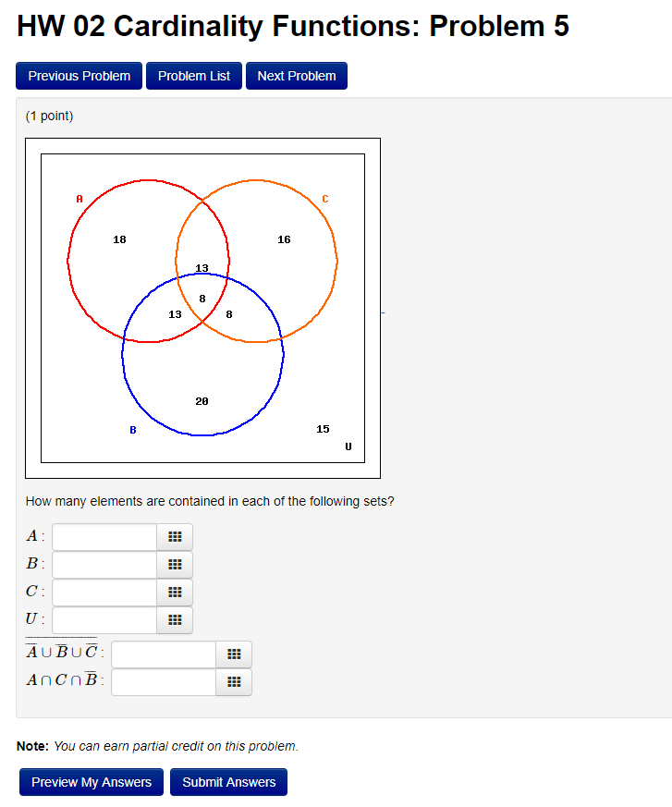The width and height of the screenshot is (672, 807).
Task: Click inside the A answer input box
Action: tap(104, 536)
